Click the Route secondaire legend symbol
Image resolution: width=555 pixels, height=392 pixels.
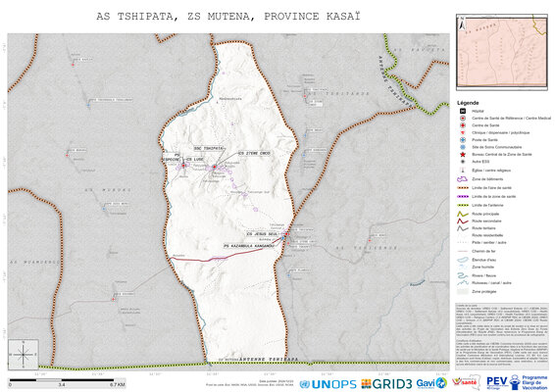pyautogui.click(x=463, y=221)
